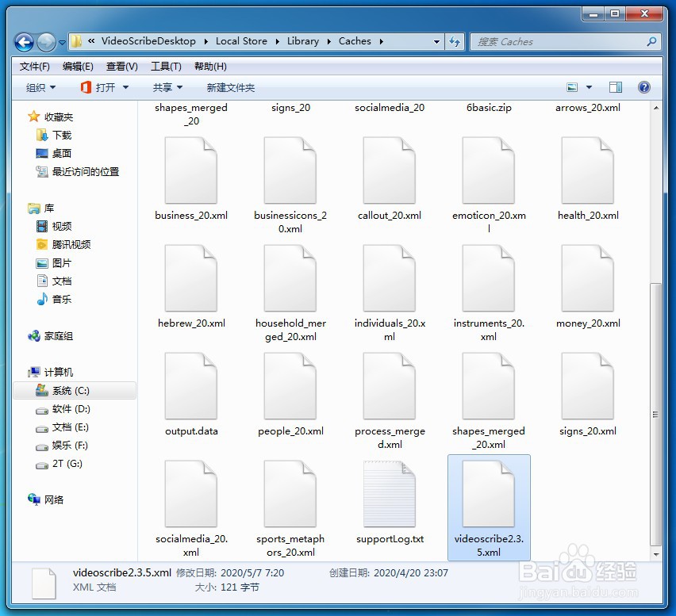Click the 打开 button with Office icon
The height and width of the screenshot is (616, 676).
(x=98, y=87)
